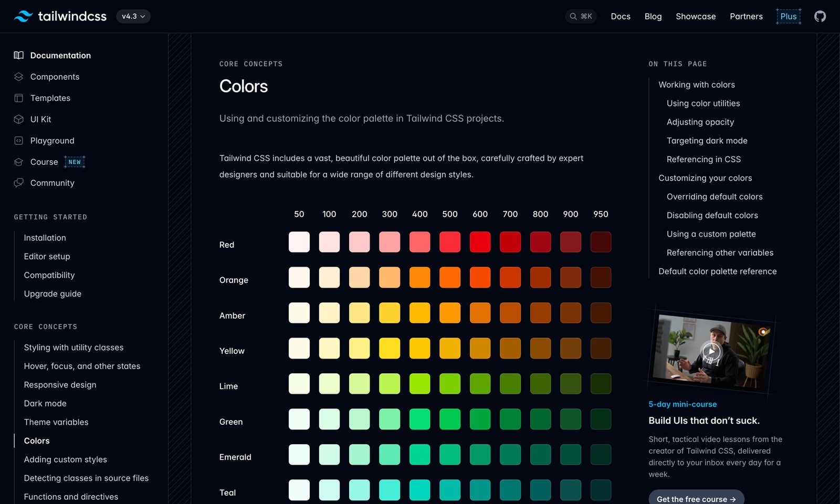Click Get the free course button

[x=696, y=499]
